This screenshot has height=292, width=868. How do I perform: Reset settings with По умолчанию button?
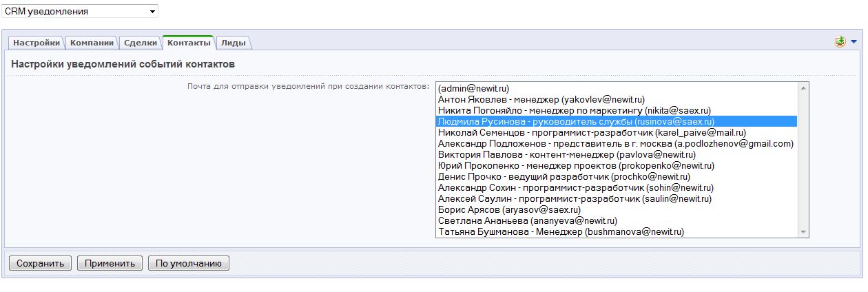188,263
